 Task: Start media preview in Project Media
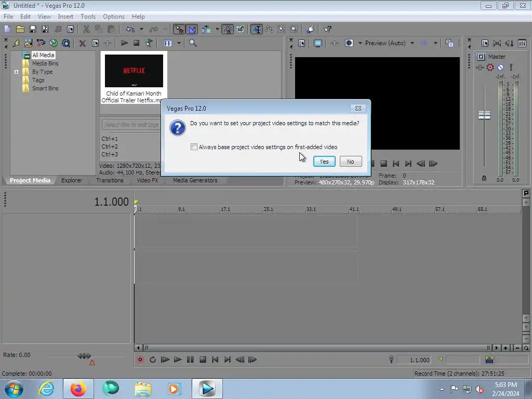(125, 43)
